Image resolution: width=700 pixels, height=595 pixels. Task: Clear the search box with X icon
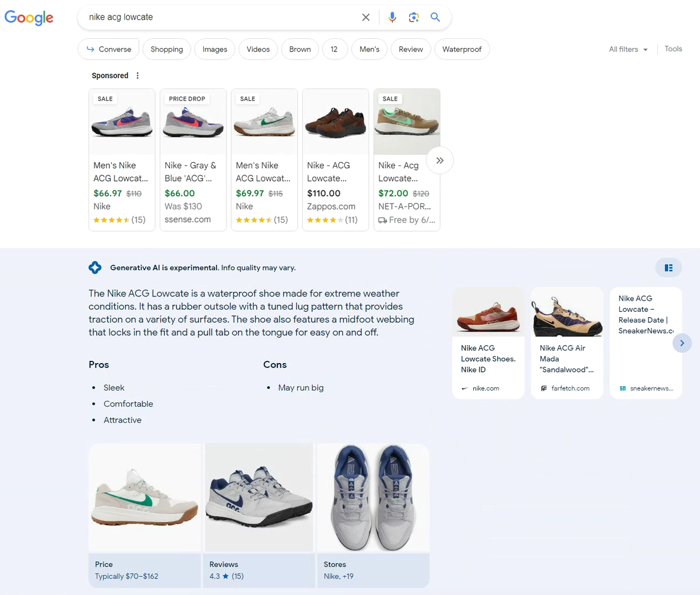pos(366,17)
